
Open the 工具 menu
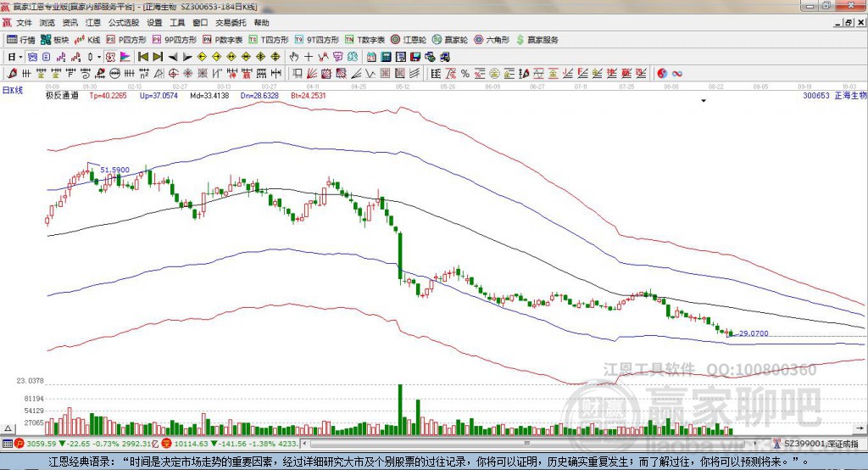tap(177, 23)
